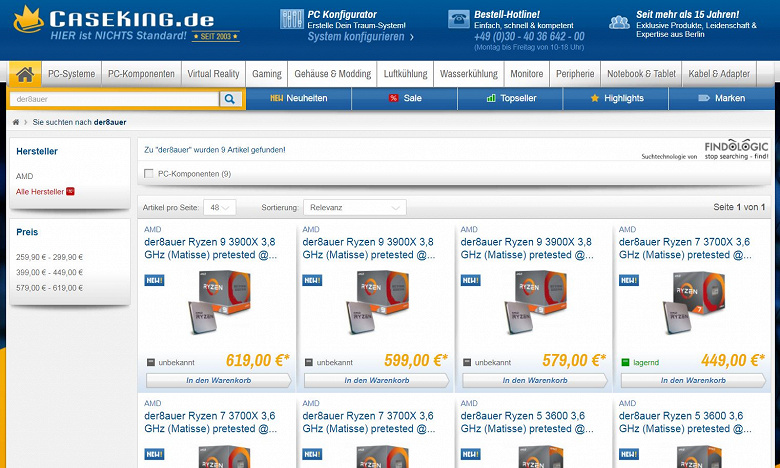
Task: Add the 619,00 € Ryzen 9 to Warenkorb
Action: 219,380
